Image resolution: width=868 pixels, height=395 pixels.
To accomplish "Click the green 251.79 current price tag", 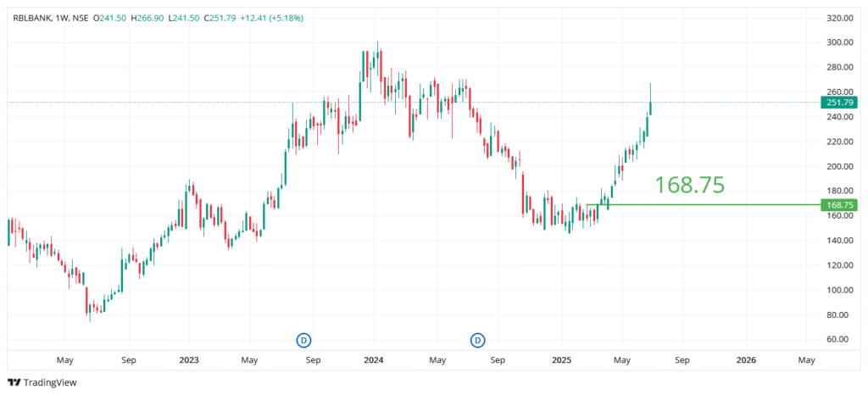I will (x=840, y=103).
